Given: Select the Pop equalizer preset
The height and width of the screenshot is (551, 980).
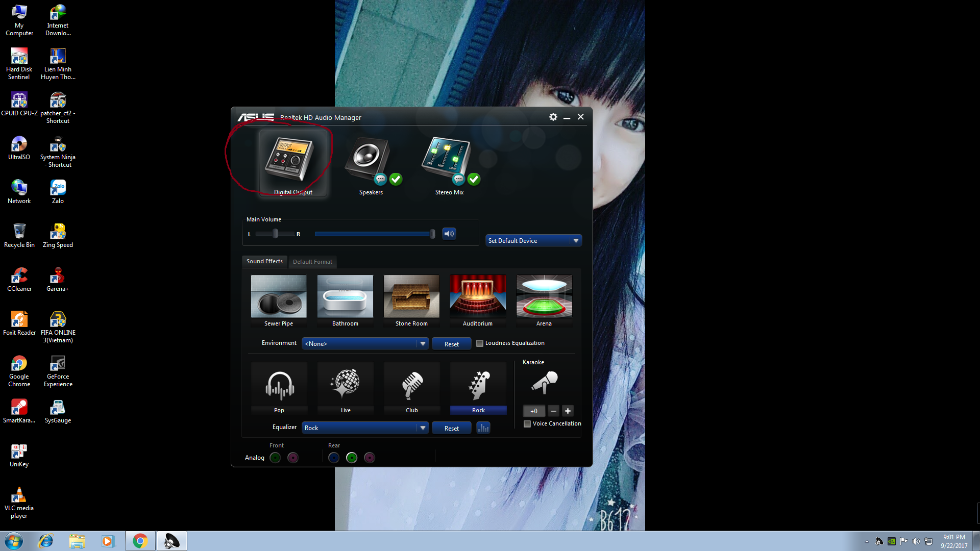Looking at the screenshot, I should [279, 386].
